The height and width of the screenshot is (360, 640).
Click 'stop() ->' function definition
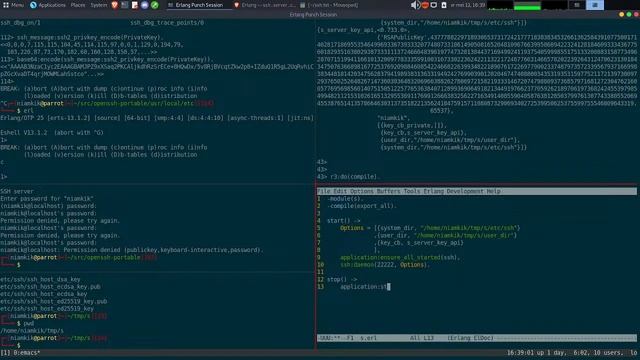342,280
